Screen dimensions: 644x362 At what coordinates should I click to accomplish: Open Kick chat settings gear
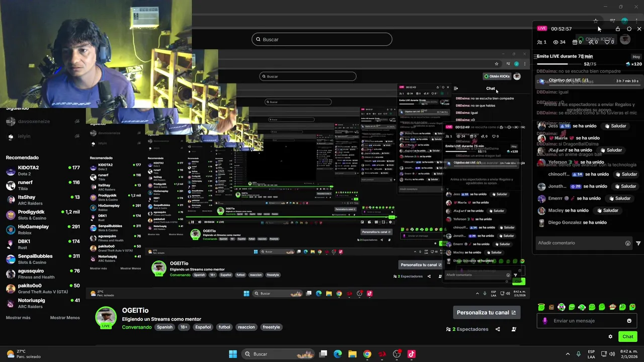point(610,337)
